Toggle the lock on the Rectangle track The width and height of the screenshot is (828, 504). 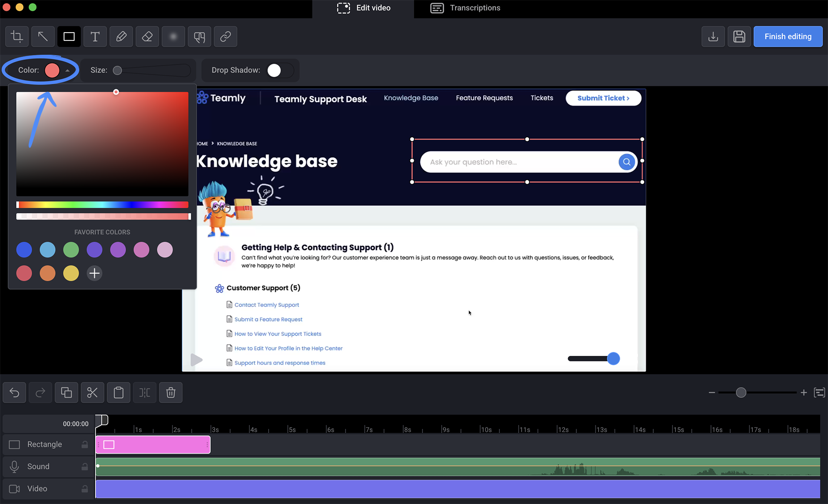[x=85, y=444]
